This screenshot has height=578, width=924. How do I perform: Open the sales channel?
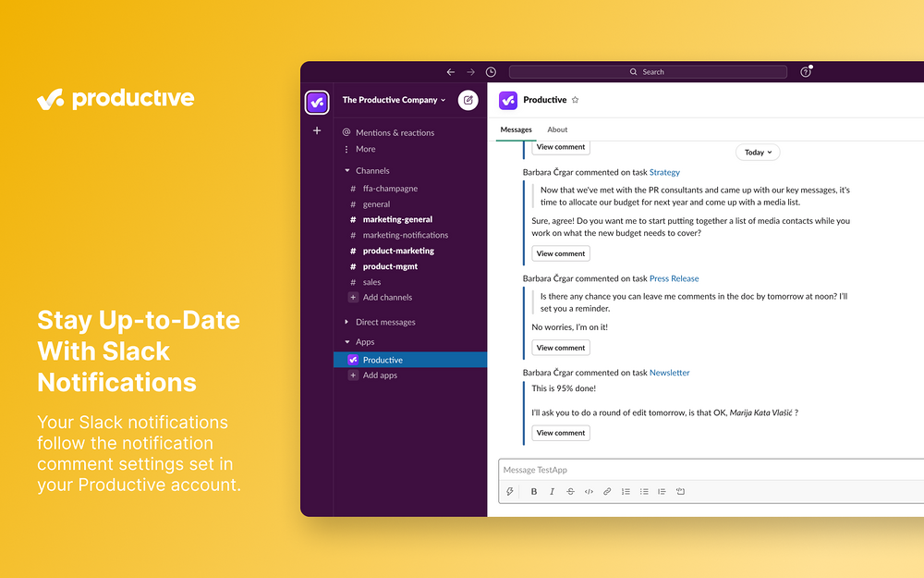coord(371,282)
